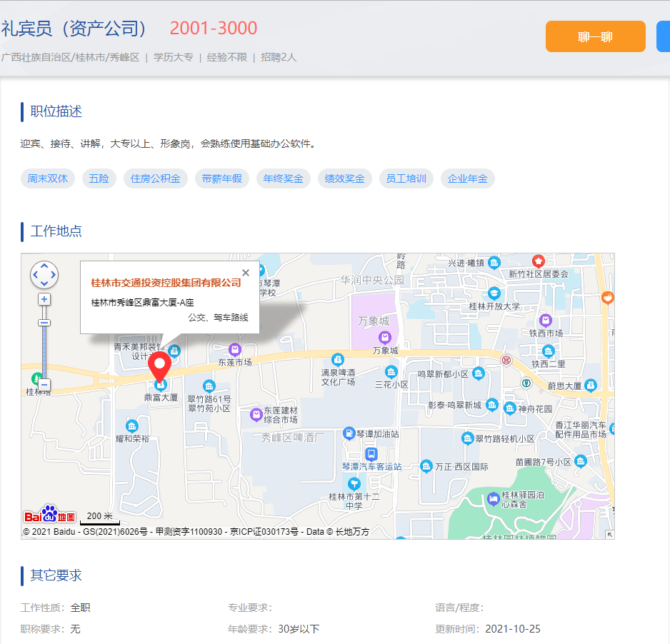Click the 耀和荣裕 map icon
This screenshot has width=670, height=644.
coord(132,426)
